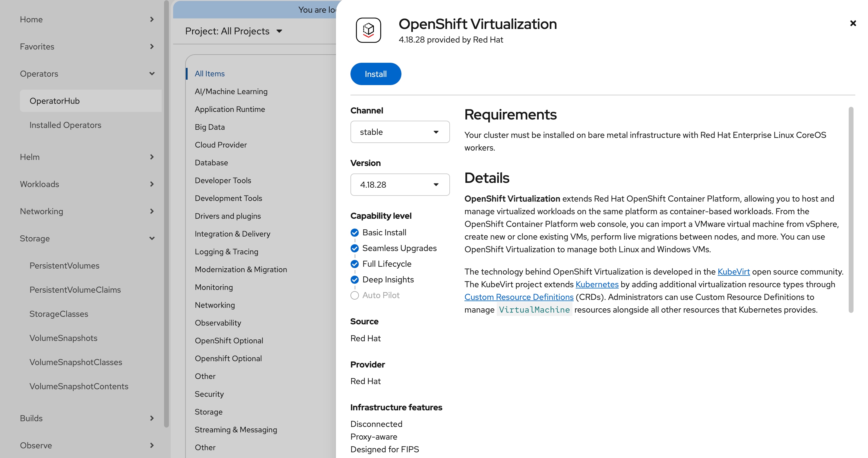
Task: Click the Deep Insights capability checkmark
Action: coord(354,280)
